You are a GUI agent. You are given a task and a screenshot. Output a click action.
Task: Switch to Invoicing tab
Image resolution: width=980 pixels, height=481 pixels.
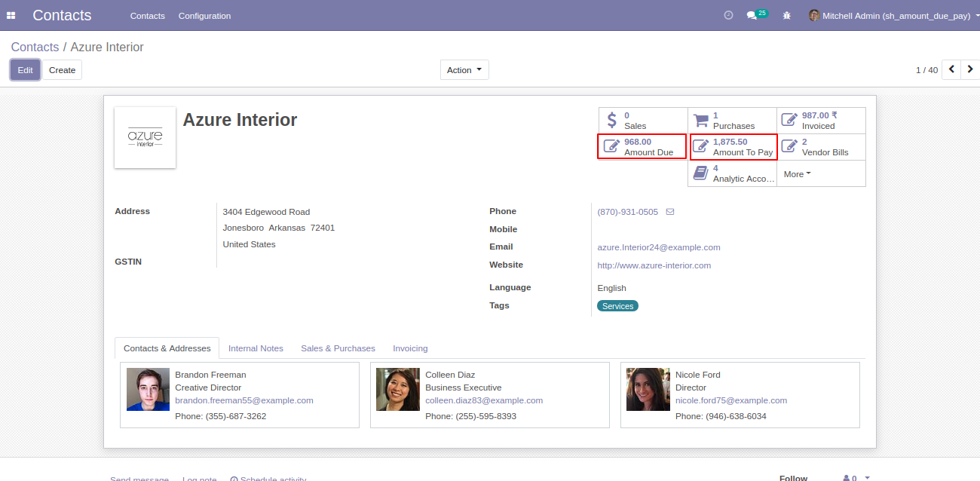410,348
